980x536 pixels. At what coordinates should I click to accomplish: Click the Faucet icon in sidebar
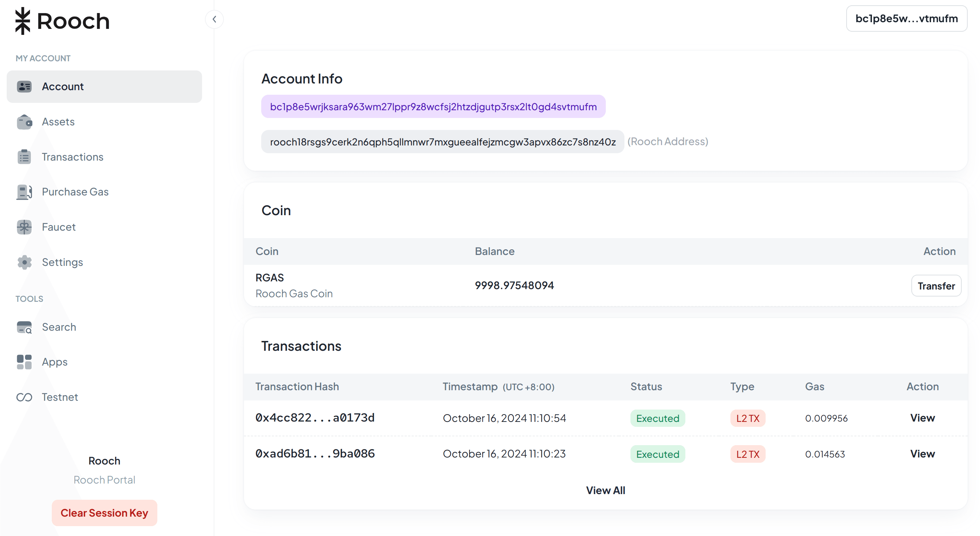point(24,227)
